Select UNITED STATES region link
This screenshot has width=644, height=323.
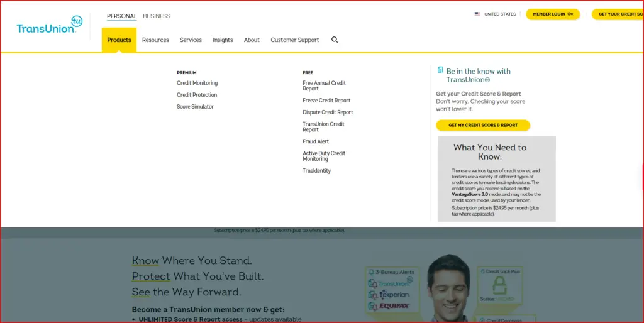click(x=500, y=14)
